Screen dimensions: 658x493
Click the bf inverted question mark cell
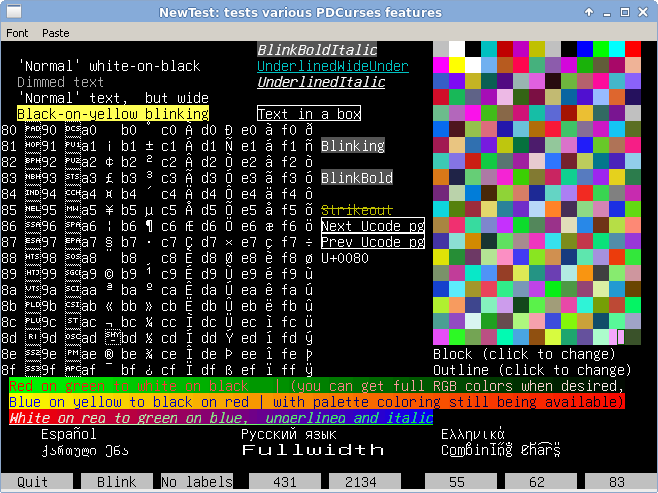tap(149, 370)
